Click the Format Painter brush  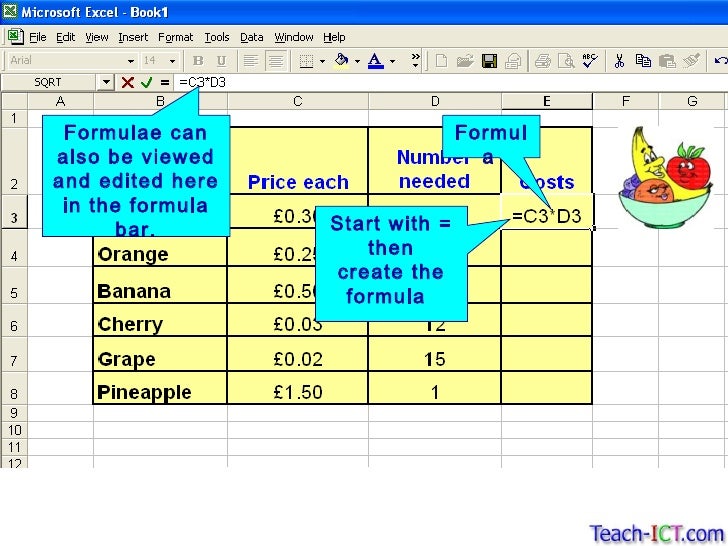point(691,61)
